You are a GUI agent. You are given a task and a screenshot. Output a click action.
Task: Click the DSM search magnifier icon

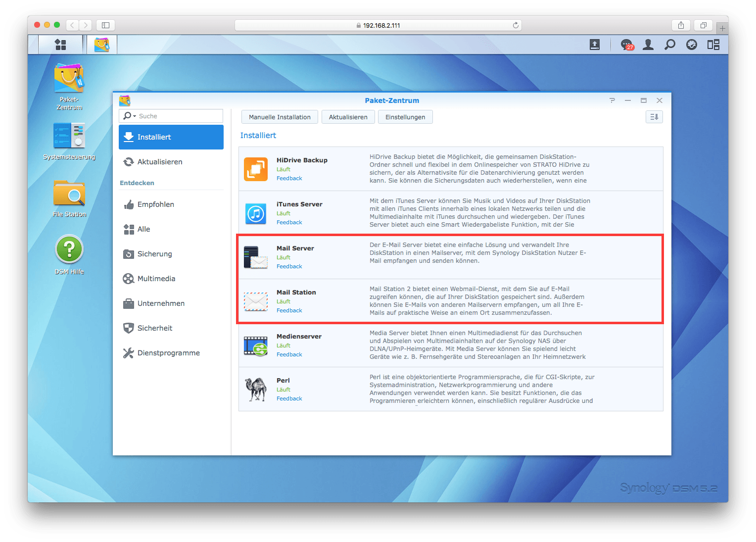670,45
